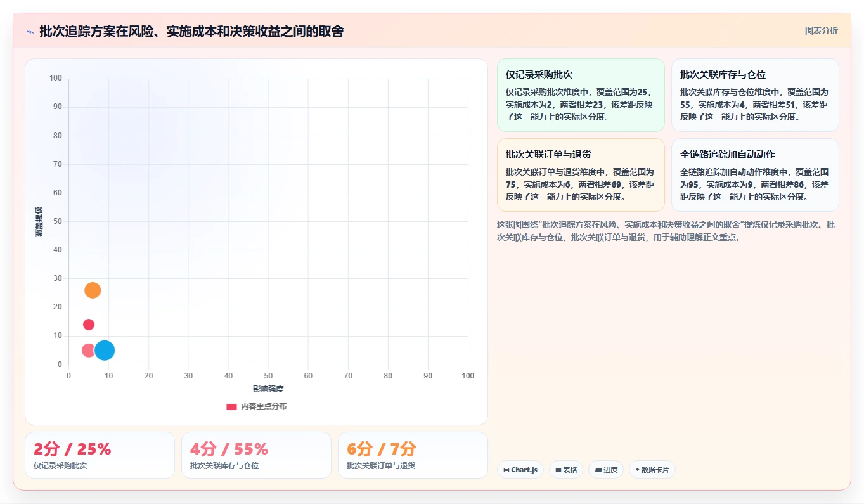
Task: Click the Chart.js tag chip
Action: pos(520,470)
